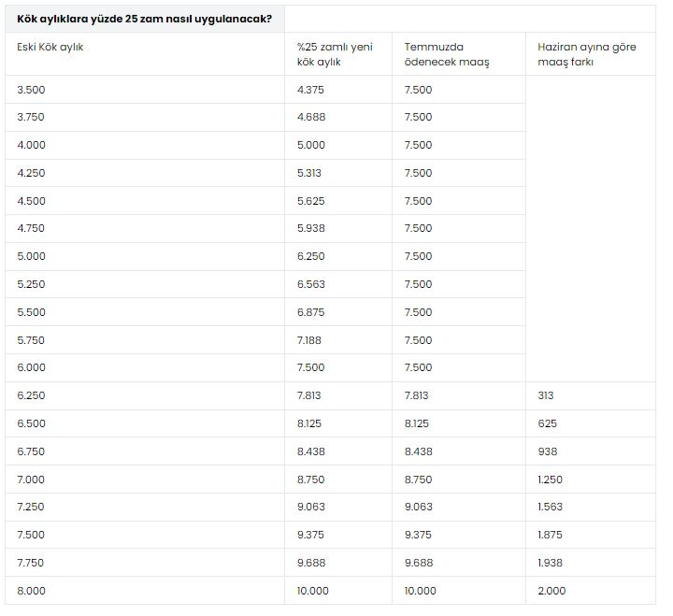Select the 3.500 old salary cell
The height and width of the screenshot is (616, 673).
tap(31, 90)
